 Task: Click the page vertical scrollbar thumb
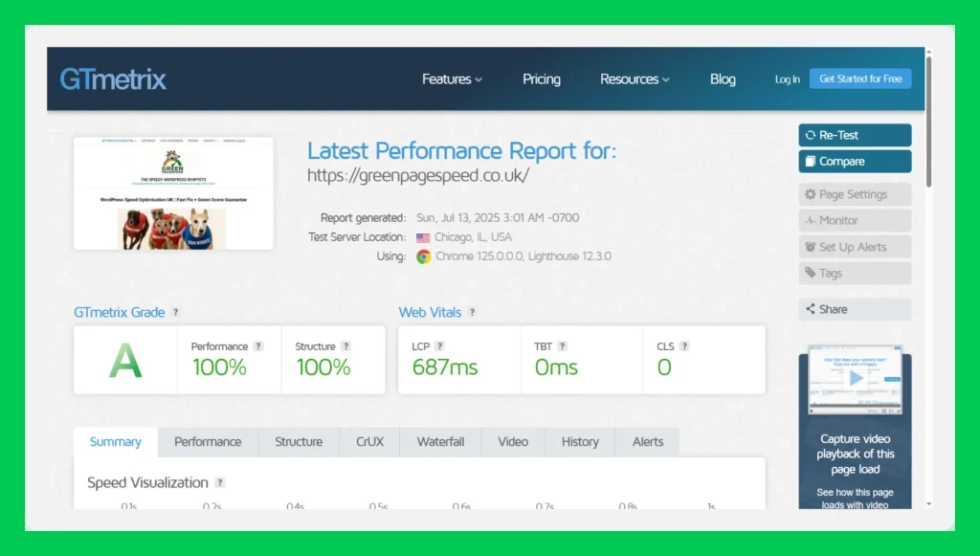[928, 122]
